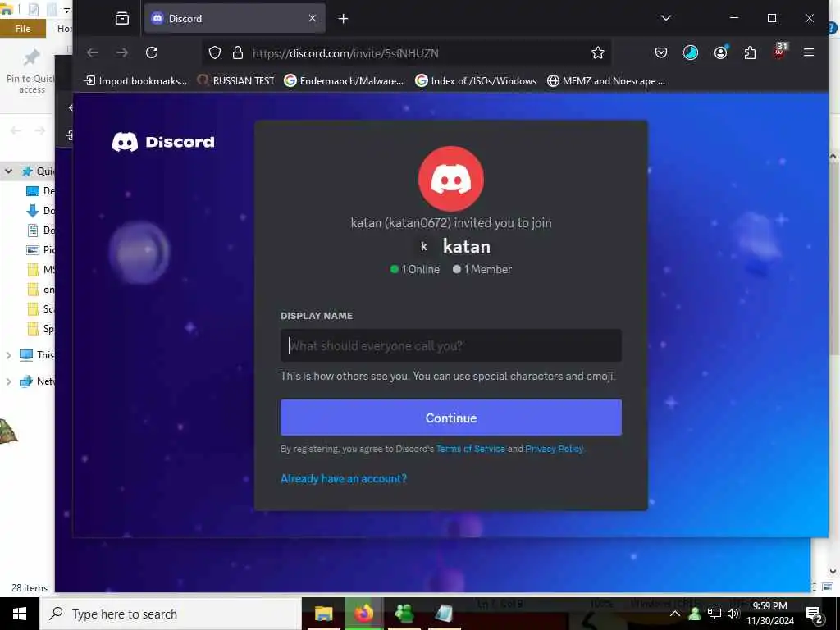
Task: Click the red Discord server avatar
Action: coord(451,179)
